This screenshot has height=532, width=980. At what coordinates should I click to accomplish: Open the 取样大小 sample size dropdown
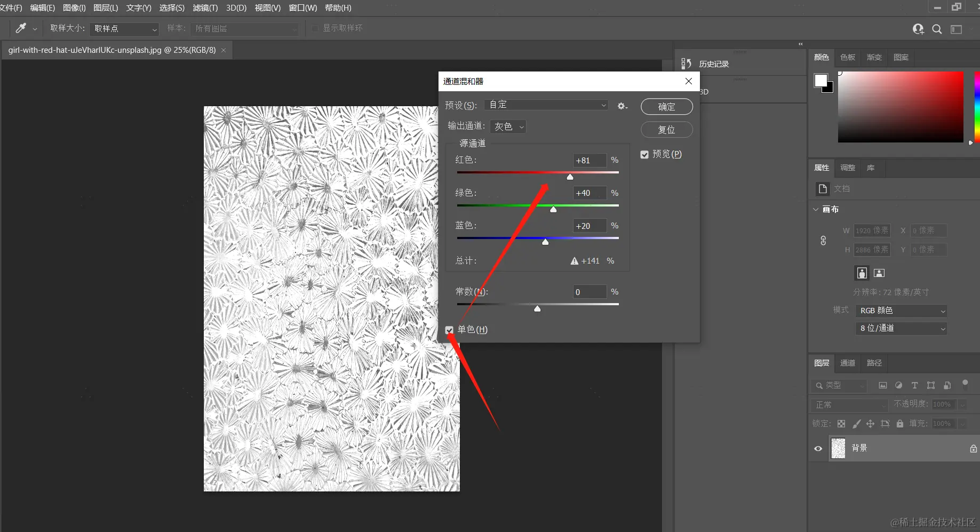124,29
